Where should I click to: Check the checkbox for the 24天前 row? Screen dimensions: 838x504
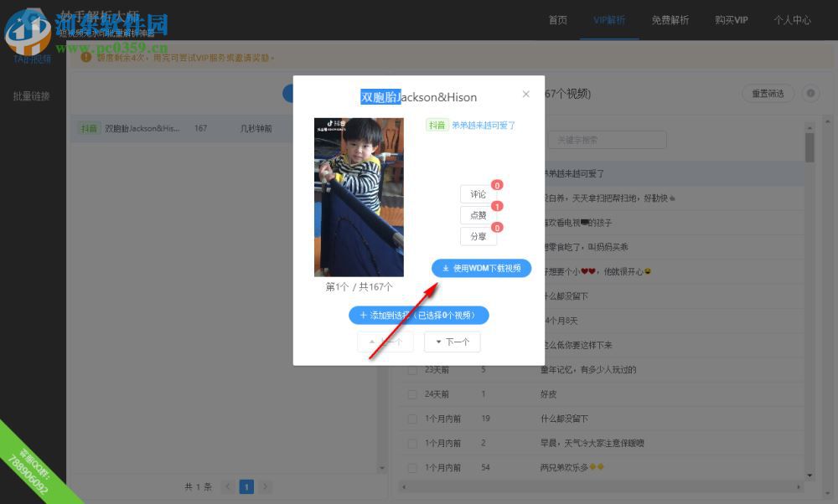coord(411,393)
